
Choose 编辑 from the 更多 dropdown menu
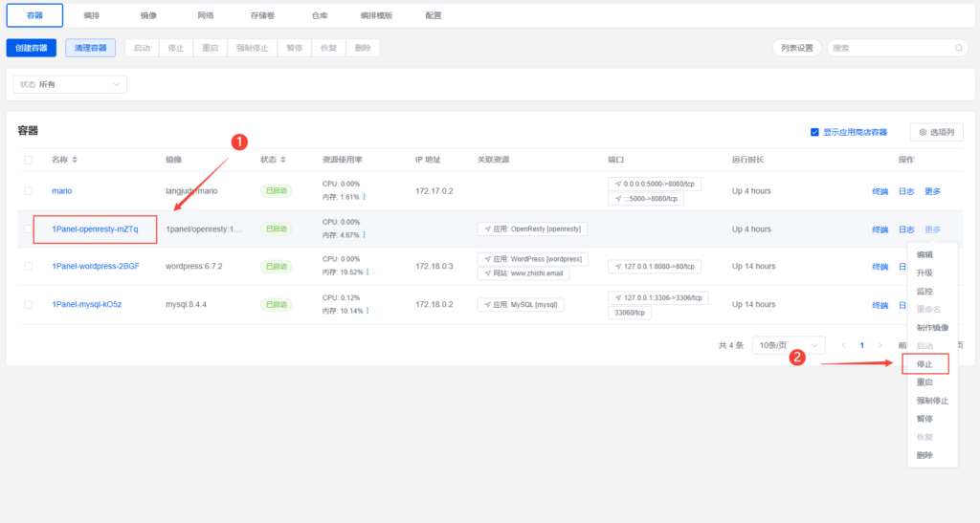pyautogui.click(x=924, y=254)
